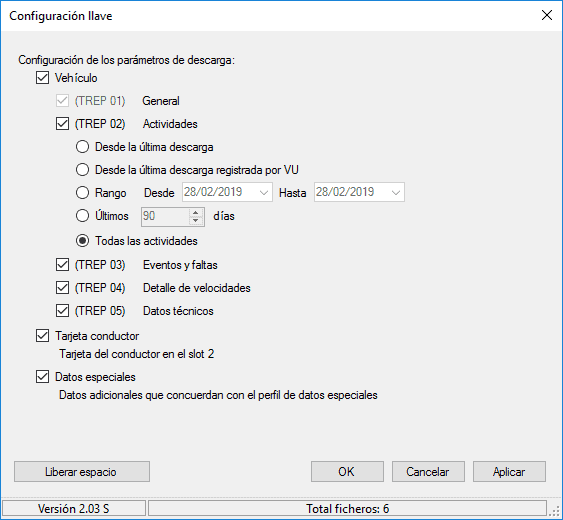Select the Rango radio option
The height and width of the screenshot is (520, 563).
[82, 193]
